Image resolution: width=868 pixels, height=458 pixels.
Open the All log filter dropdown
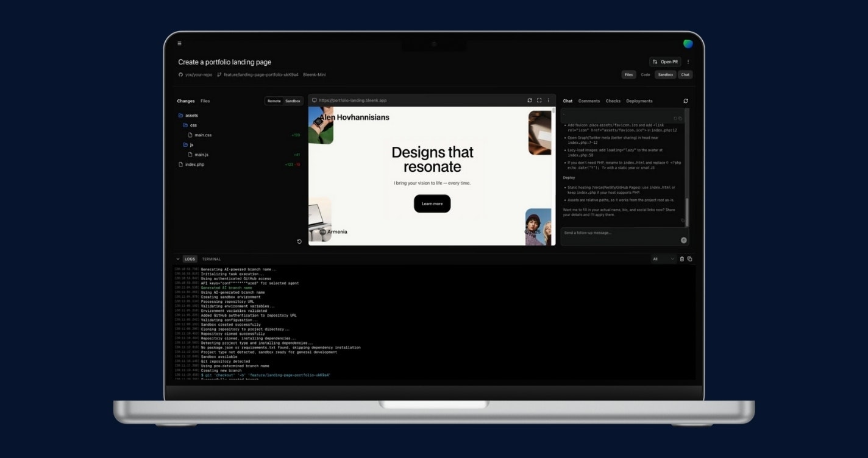pos(664,259)
